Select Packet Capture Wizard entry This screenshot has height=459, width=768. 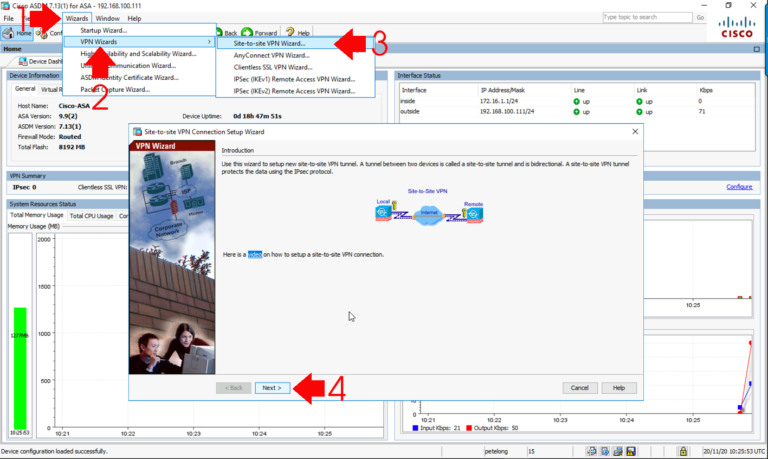click(x=140, y=89)
